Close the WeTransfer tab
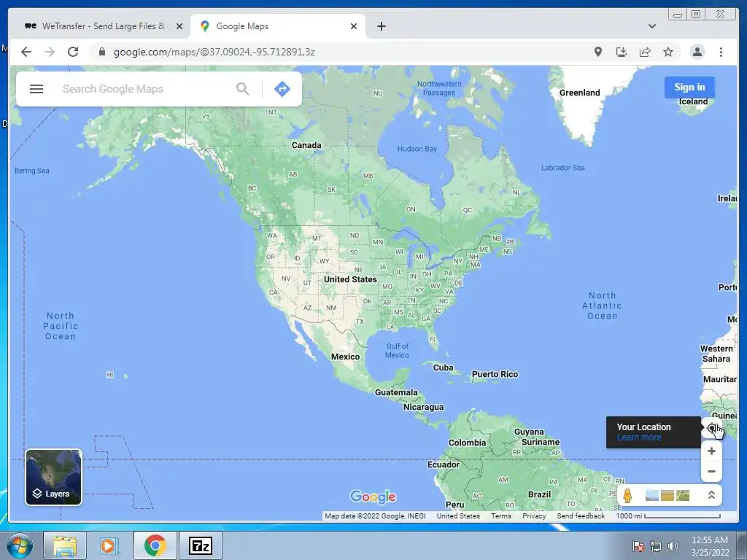 (179, 26)
